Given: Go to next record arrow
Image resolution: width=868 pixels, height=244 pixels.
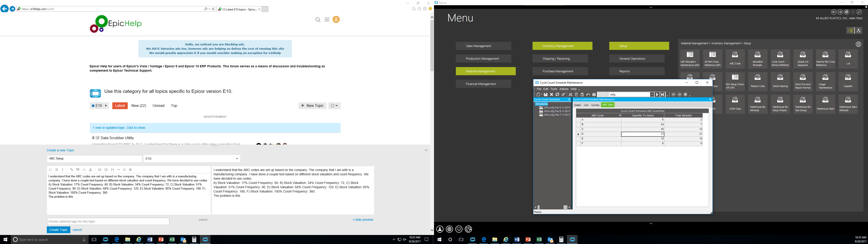Looking at the screenshot, I should [657, 95].
